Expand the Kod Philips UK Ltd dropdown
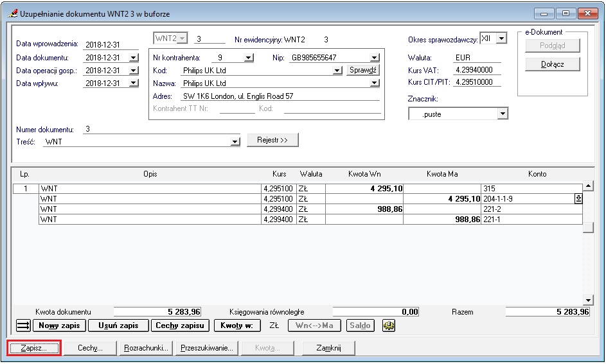The image size is (606, 364). point(337,70)
